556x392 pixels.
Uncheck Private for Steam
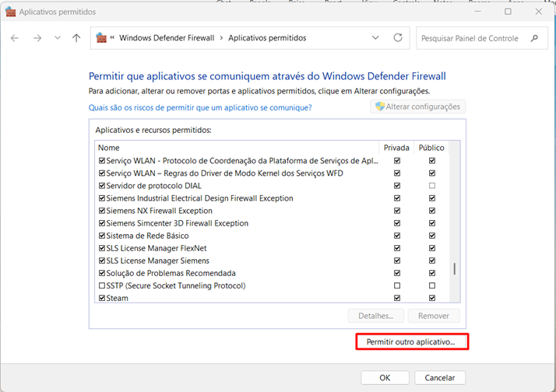coord(397,298)
